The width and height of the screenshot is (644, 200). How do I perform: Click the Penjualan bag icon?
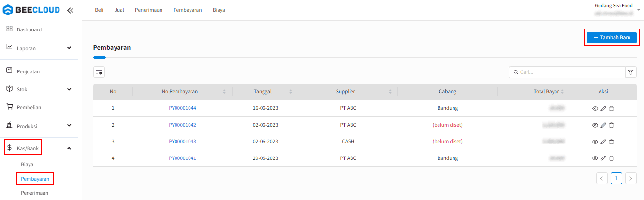coord(9,71)
